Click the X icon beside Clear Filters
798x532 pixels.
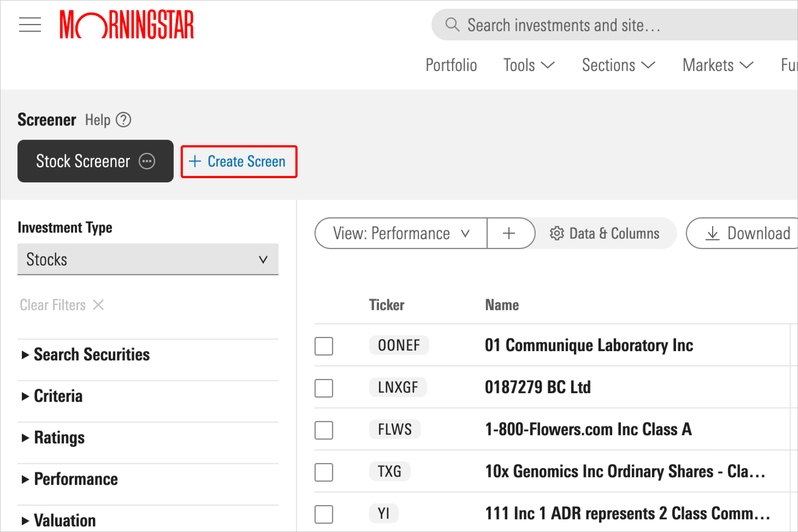pyautogui.click(x=98, y=305)
